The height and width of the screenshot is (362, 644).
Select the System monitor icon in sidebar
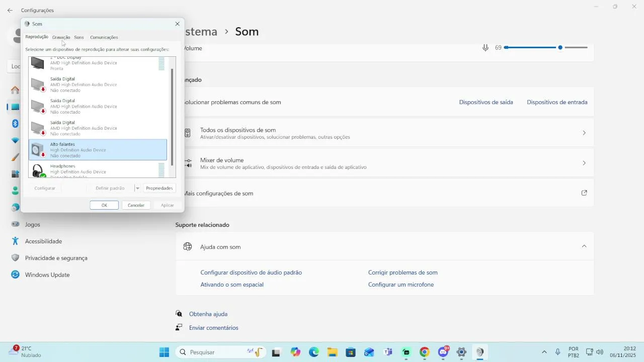[x=15, y=107]
